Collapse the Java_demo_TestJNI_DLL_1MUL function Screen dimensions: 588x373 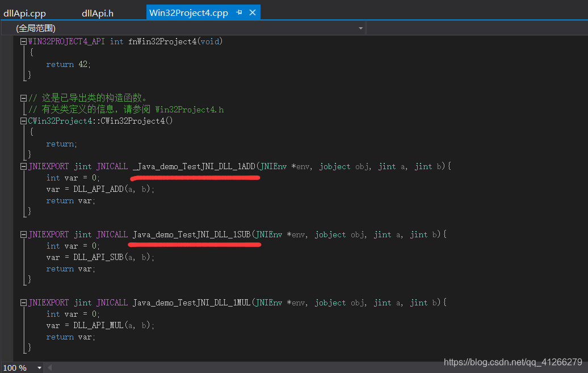click(x=22, y=302)
